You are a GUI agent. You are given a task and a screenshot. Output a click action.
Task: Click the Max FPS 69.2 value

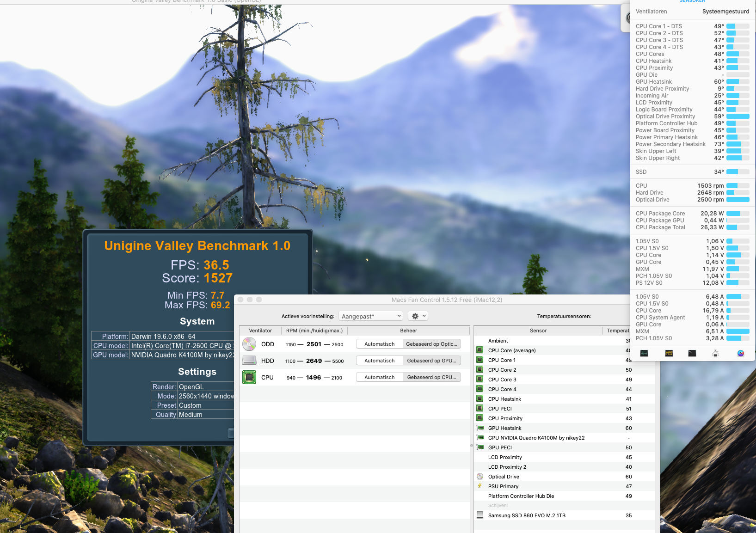point(221,305)
